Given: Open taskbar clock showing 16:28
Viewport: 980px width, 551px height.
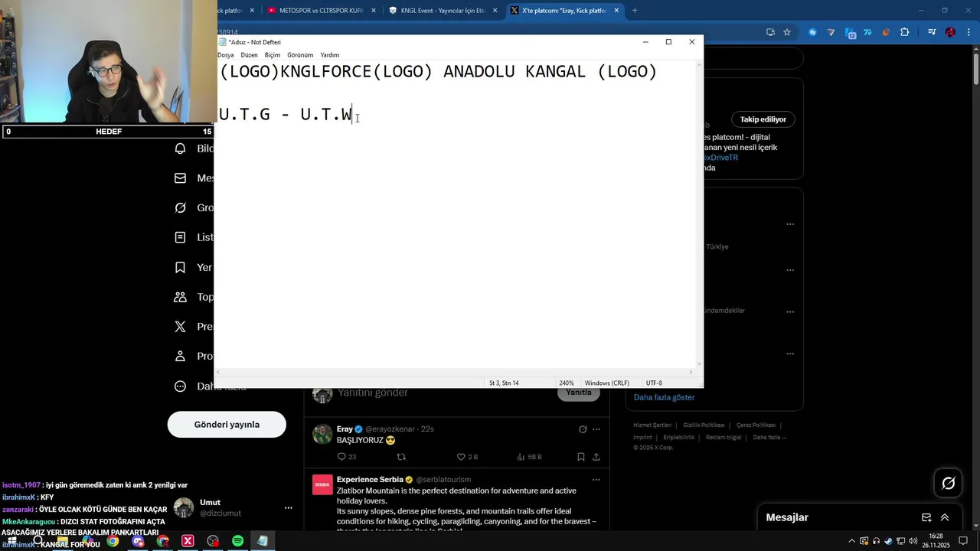Looking at the screenshot, I should [x=936, y=541].
